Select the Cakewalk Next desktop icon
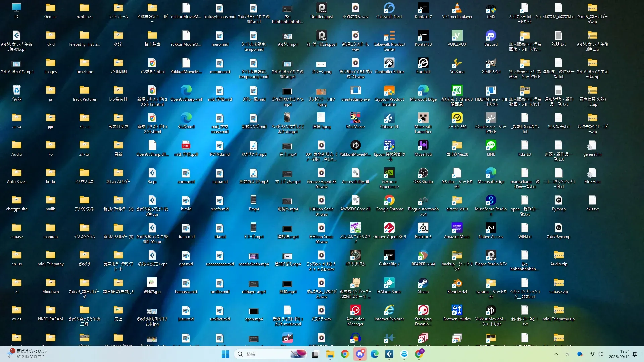 [x=389, y=8]
